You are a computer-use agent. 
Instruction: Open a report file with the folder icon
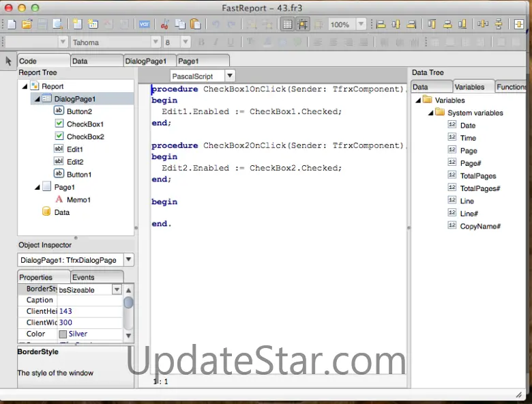(x=27, y=24)
